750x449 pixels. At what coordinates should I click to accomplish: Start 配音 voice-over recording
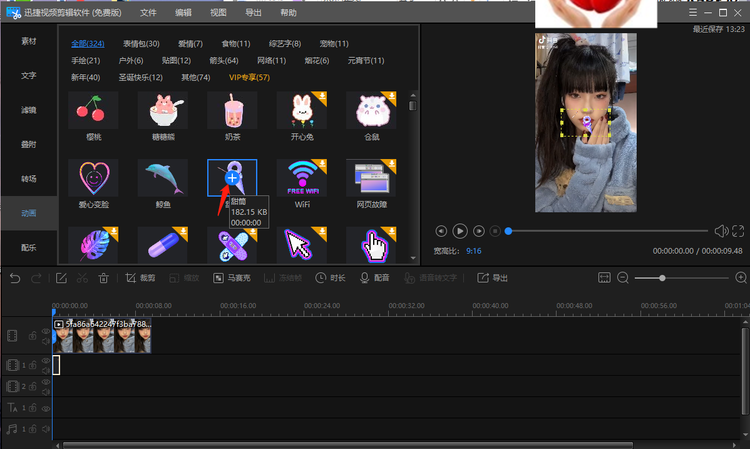coord(375,278)
